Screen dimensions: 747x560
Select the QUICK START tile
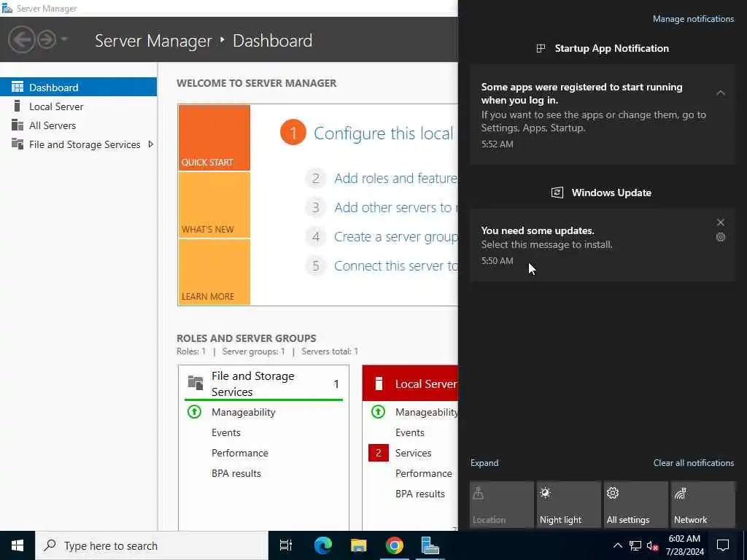(214, 138)
